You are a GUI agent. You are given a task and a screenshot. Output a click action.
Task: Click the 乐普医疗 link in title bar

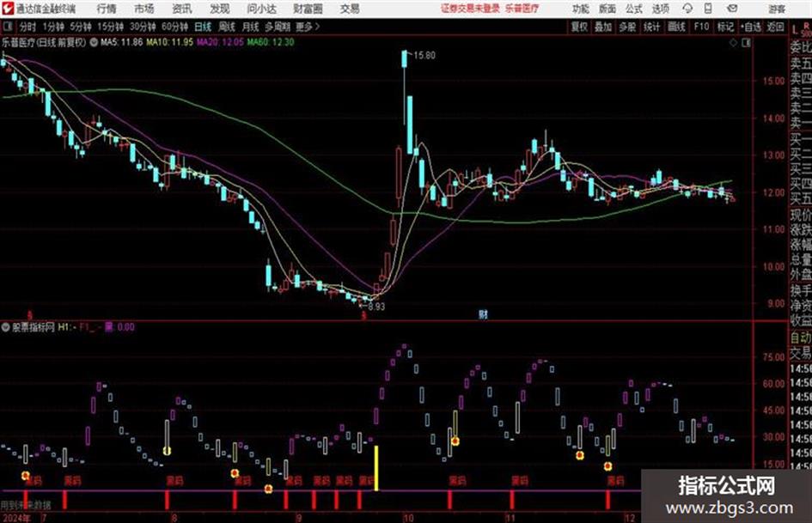coord(521,9)
